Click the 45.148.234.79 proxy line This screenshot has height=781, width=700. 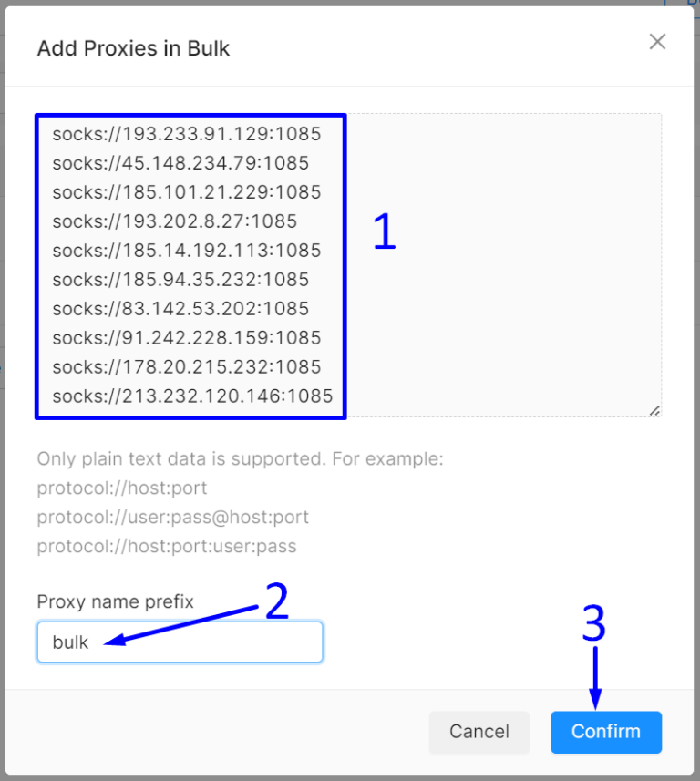coord(180,163)
